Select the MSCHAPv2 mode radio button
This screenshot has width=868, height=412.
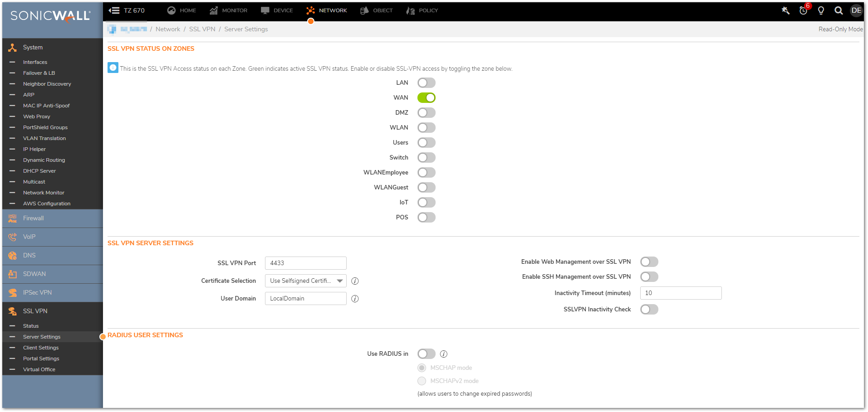[x=422, y=381]
